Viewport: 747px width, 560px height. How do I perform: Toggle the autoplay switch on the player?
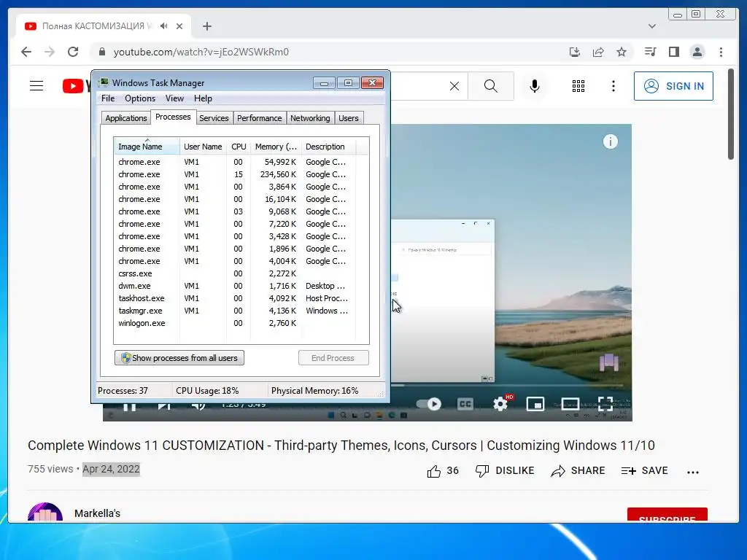click(429, 404)
